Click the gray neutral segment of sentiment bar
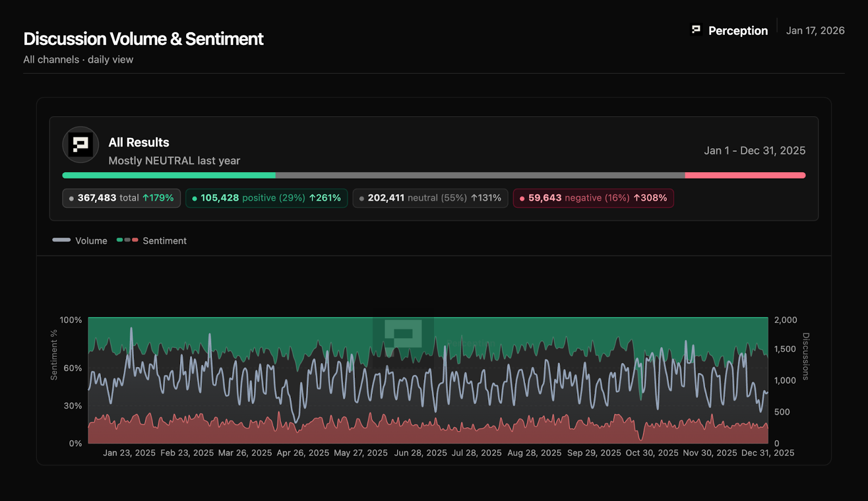 (x=480, y=175)
